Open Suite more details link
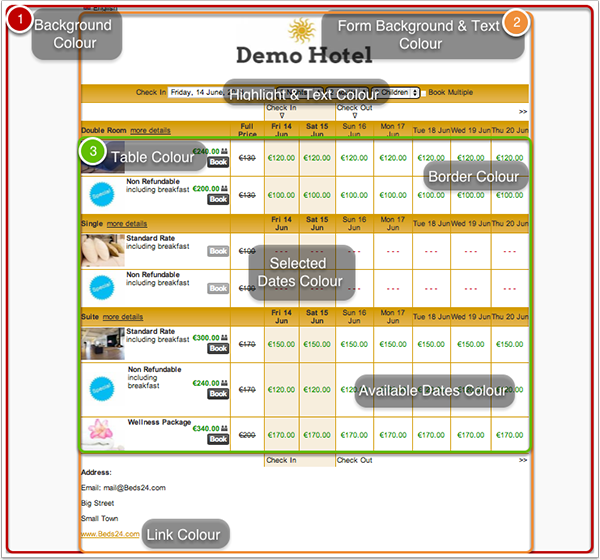Screen dimensions: 600x560 coord(123,317)
